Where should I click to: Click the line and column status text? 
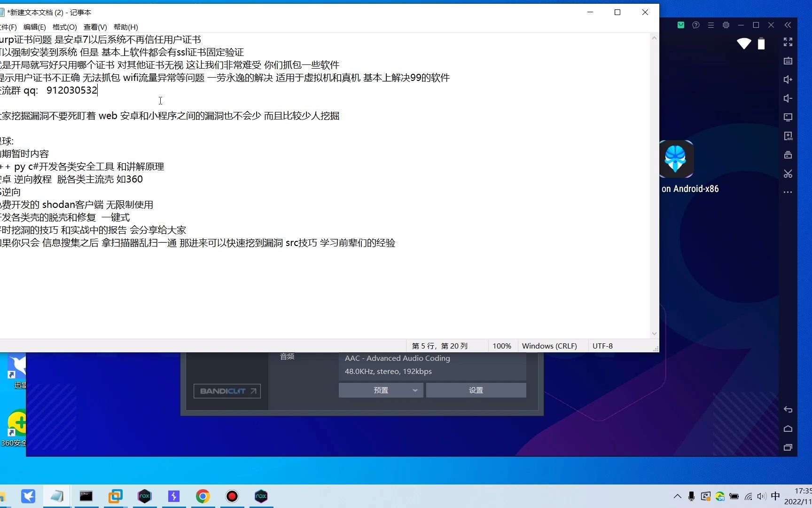point(439,346)
